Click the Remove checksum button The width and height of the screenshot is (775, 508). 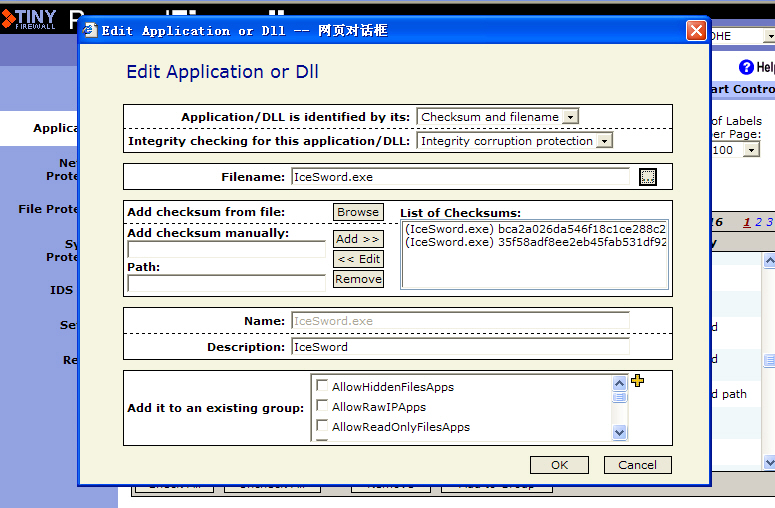pos(358,279)
